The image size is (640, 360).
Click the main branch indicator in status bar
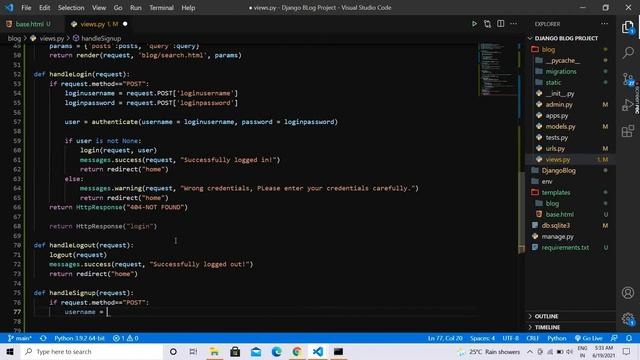(20, 338)
